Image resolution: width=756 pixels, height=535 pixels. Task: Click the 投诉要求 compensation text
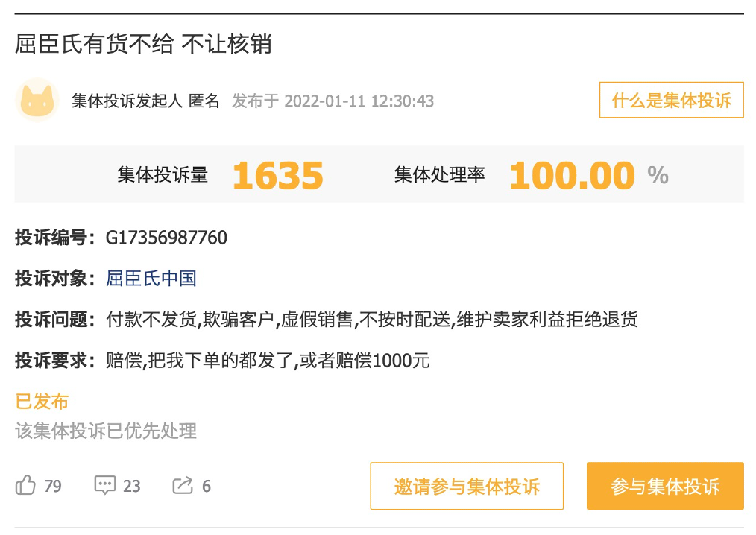point(268,361)
